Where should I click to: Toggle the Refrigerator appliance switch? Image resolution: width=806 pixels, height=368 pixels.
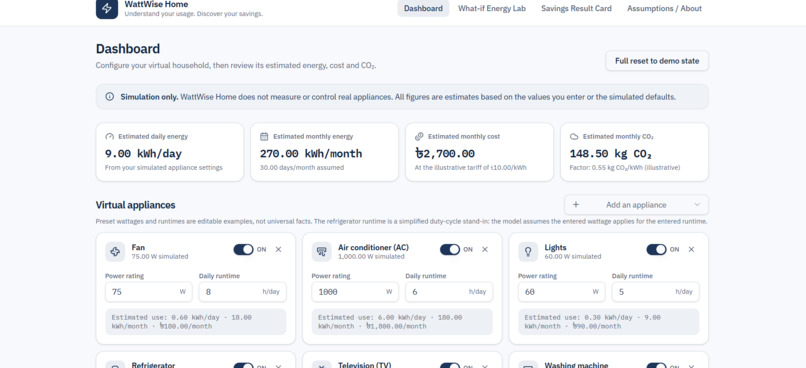[244, 365]
